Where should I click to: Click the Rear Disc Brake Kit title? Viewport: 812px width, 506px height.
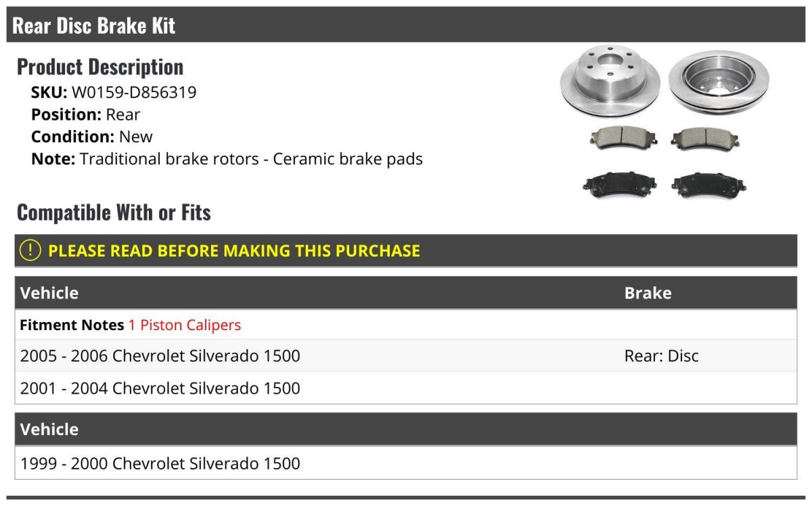(94, 26)
